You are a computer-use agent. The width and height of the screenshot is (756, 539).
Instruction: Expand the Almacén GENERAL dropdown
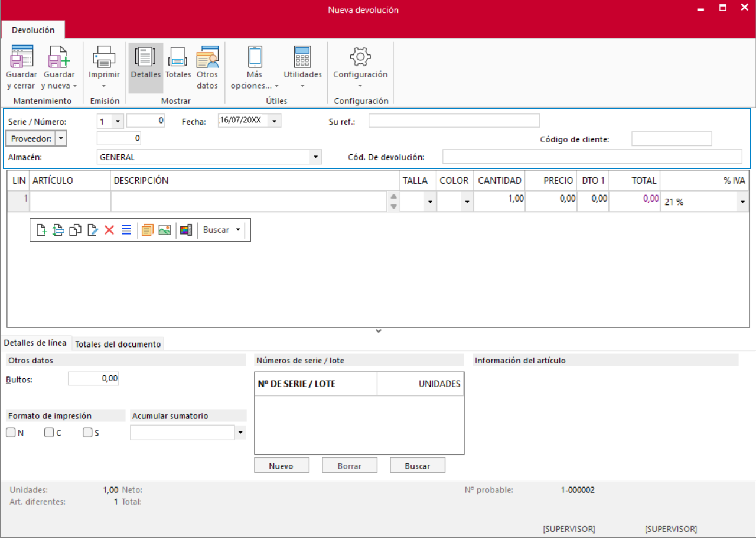[316, 157]
